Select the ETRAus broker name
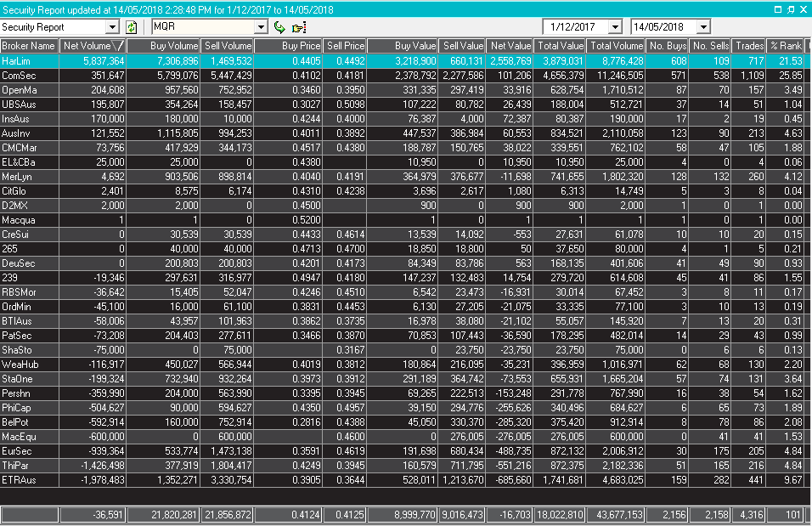Image resolution: width=812 pixels, height=526 pixels. tap(20, 482)
